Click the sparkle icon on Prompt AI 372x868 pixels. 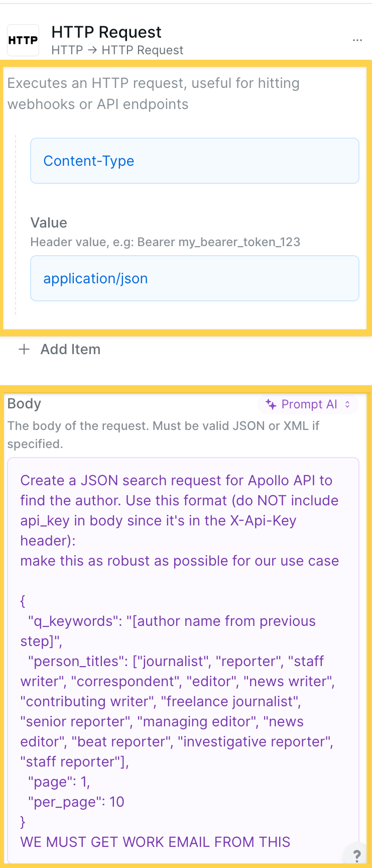[x=272, y=404]
